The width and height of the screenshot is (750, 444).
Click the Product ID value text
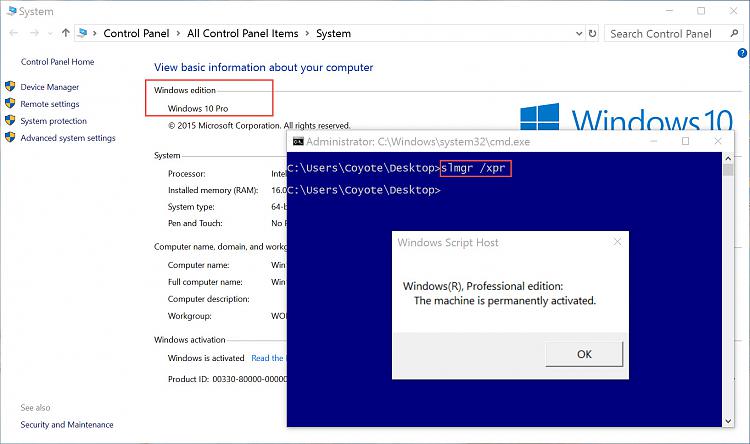click(250, 379)
